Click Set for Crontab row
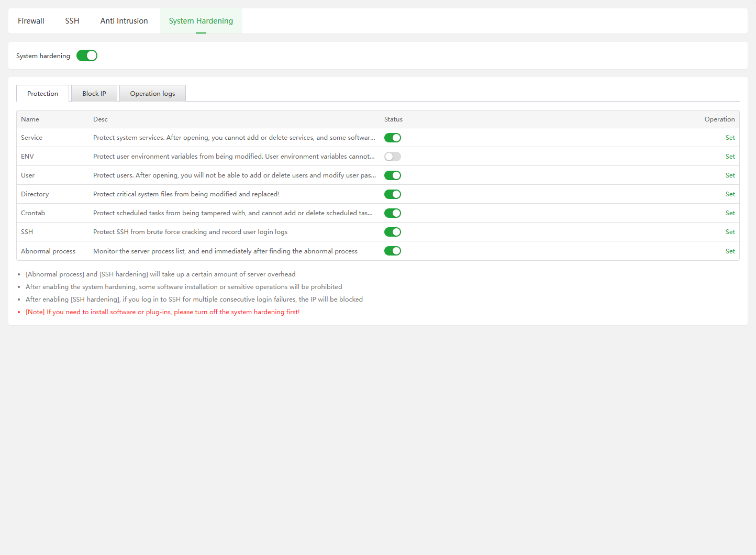The image size is (756, 555). 730,213
